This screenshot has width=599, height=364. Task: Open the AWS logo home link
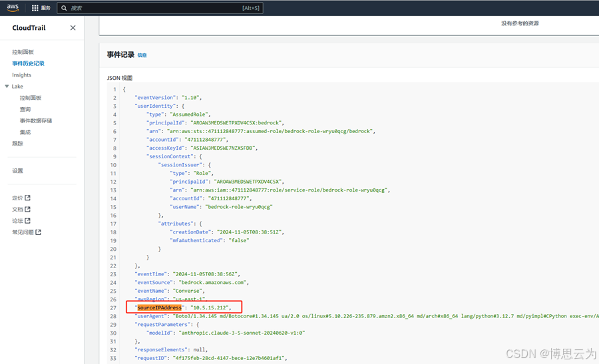click(x=13, y=7)
